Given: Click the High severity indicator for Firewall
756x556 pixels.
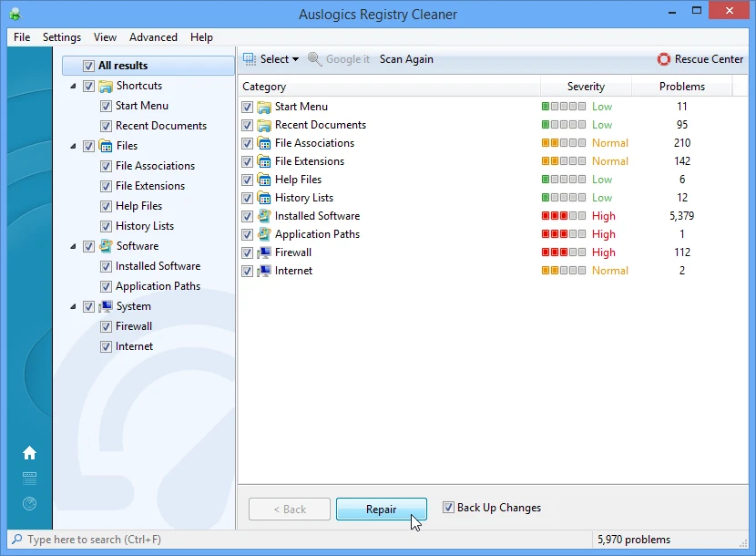Looking at the screenshot, I should point(562,252).
